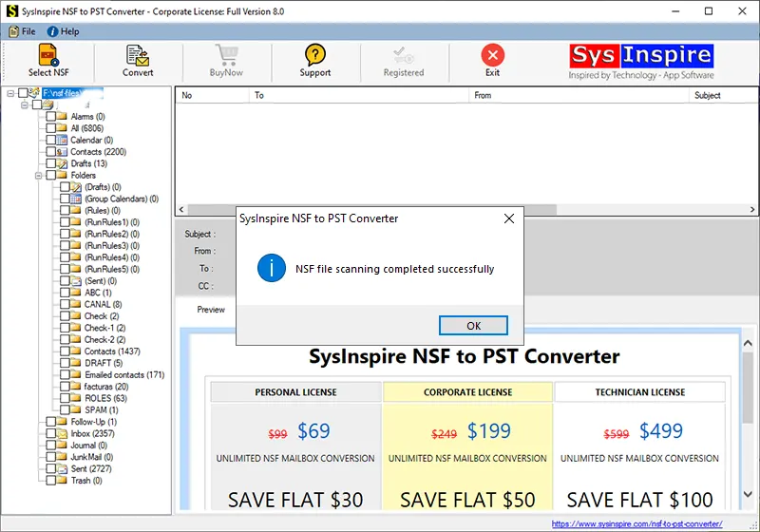Image resolution: width=760 pixels, height=532 pixels.
Task: Click the Sent (2727) folder icon
Action: (62, 468)
